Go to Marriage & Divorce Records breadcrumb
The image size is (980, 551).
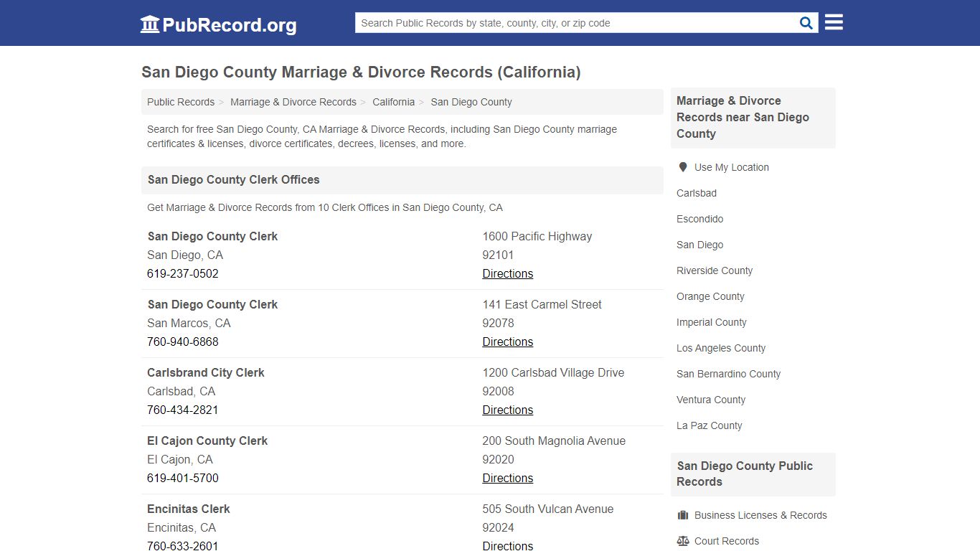(293, 102)
